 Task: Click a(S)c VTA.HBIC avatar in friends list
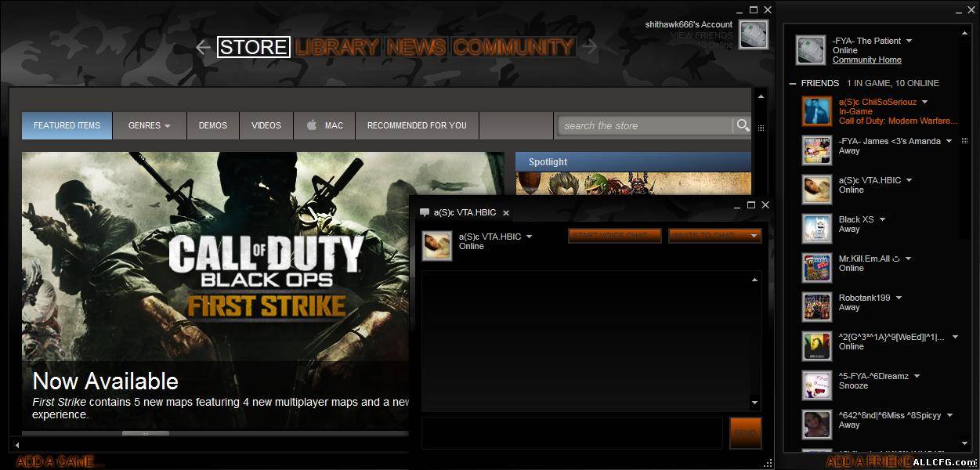tap(817, 190)
